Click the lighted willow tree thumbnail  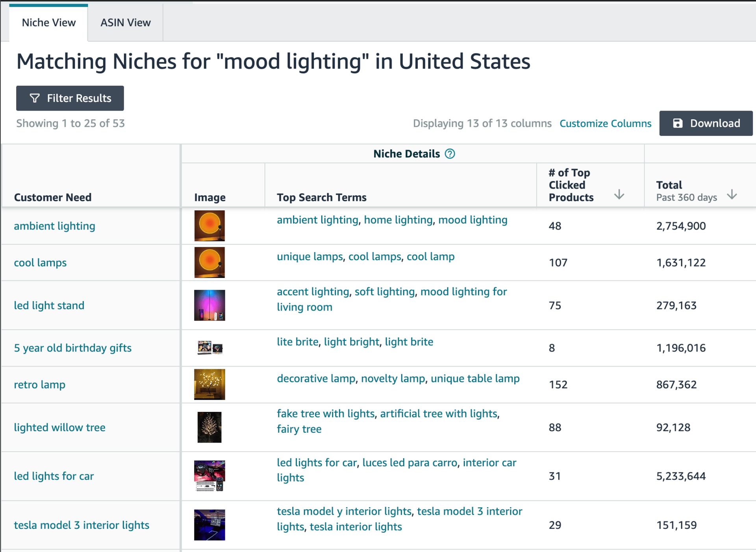click(x=209, y=428)
